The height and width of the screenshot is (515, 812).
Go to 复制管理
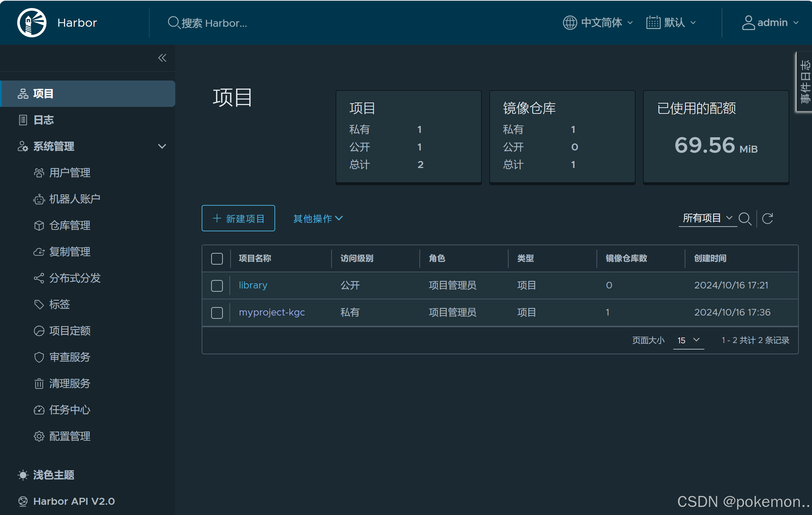tap(70, 252)
